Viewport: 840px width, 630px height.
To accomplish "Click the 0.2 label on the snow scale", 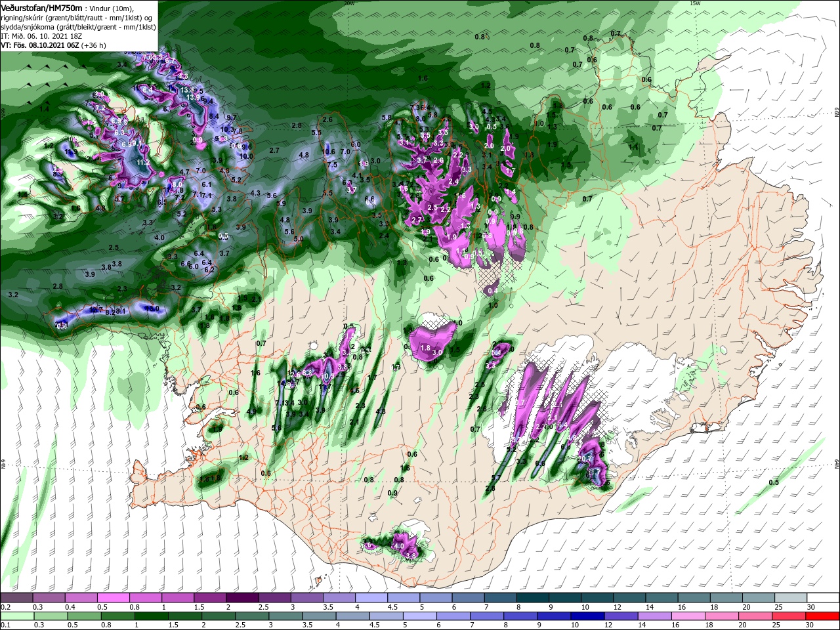I will [6, 607].
